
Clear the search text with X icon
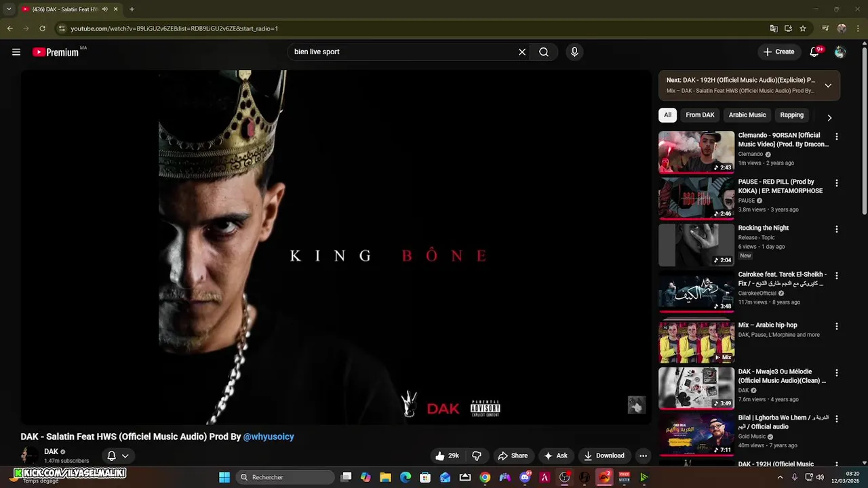(x=522, y=52)
